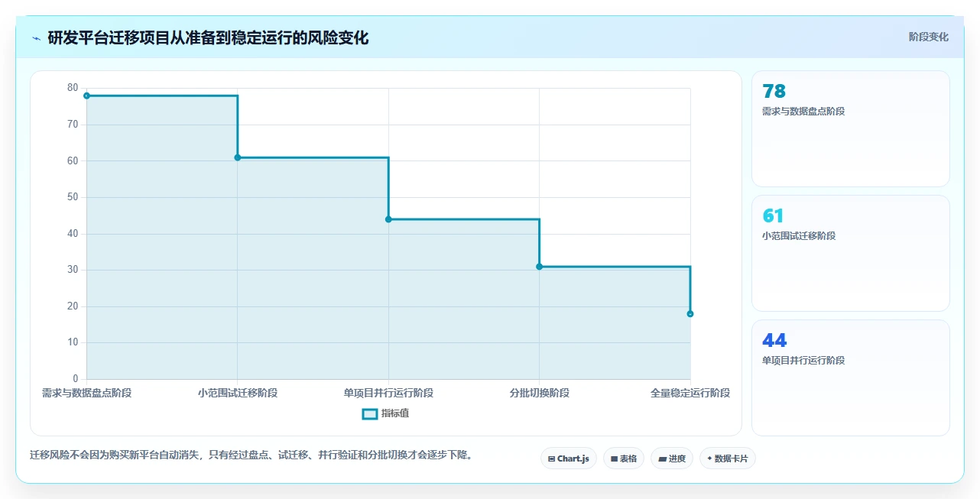Select the 表格 tag chip
The image size is (980, 499).
[x=624, y=458]
